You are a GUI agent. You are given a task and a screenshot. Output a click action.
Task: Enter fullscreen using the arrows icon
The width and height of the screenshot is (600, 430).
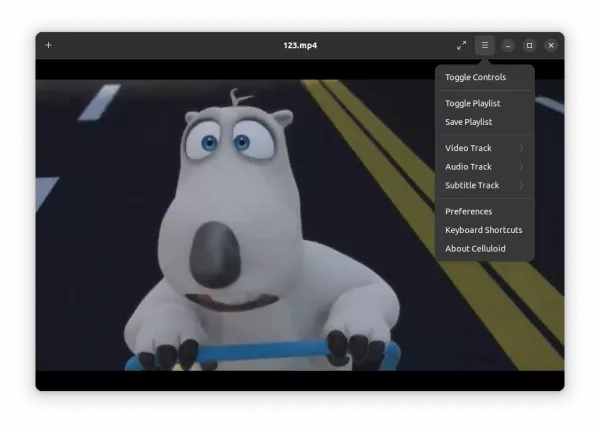(461, 46)
